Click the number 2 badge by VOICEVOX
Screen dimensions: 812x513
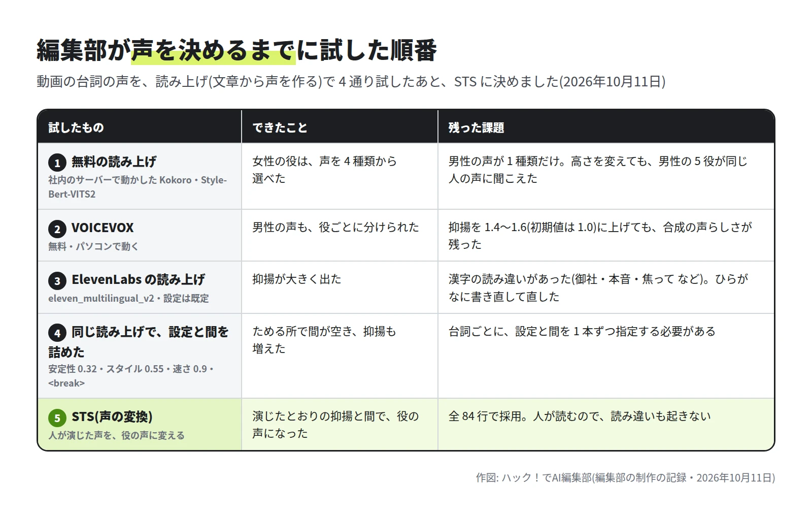[x=57, y=229]
